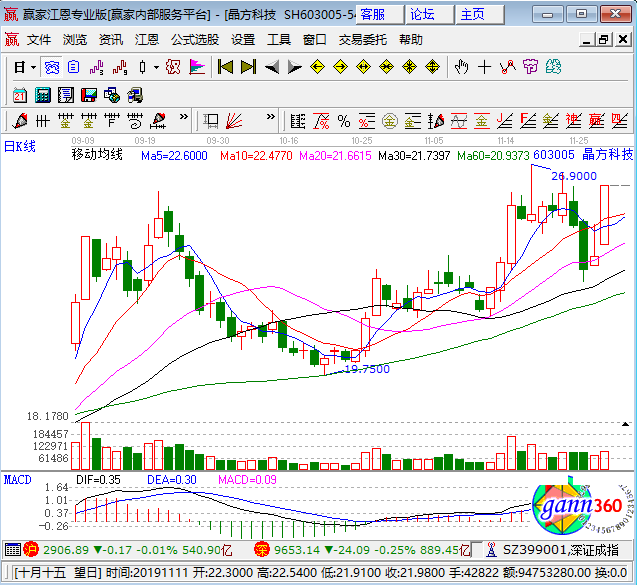The width and height of the screenshot is (637, 585).
Task: Click the red percent lines icon
Action: point(366,121)
